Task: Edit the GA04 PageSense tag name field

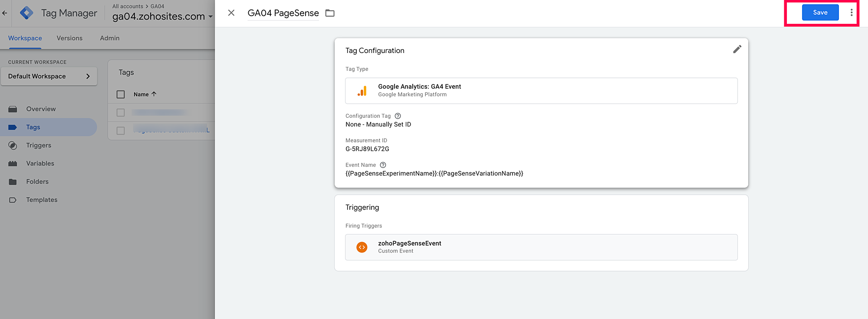Action: (x=283, y=13)
